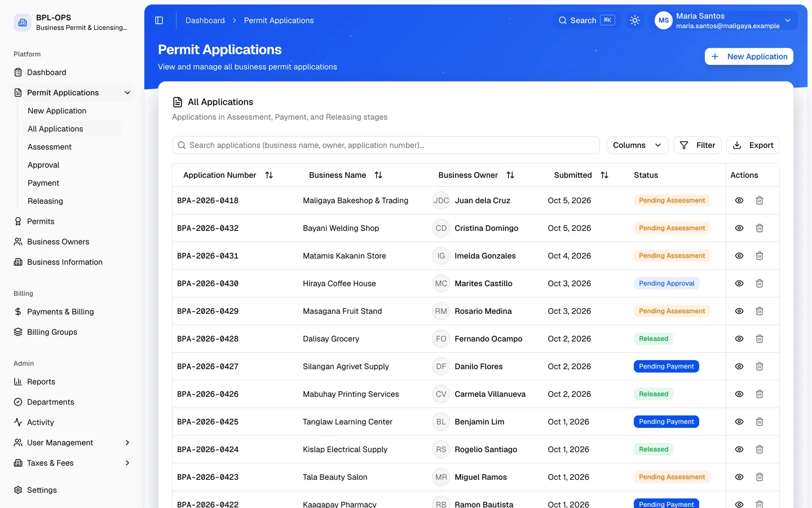Sort by Submitted date column
812x508 pixels.
[x=581, y=175]
